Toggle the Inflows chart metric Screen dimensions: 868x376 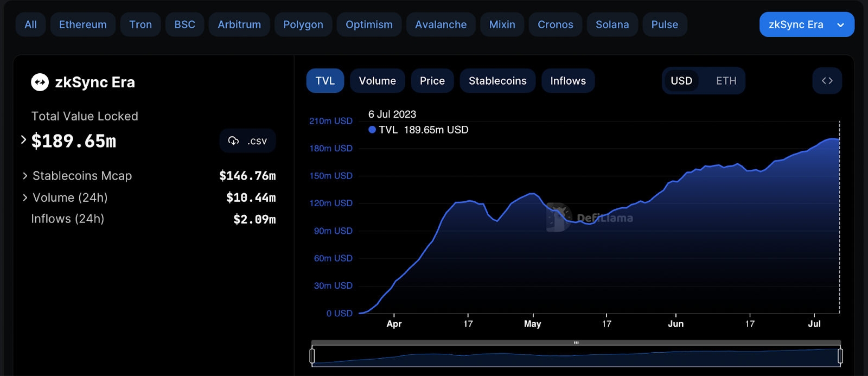pos(568,81)
